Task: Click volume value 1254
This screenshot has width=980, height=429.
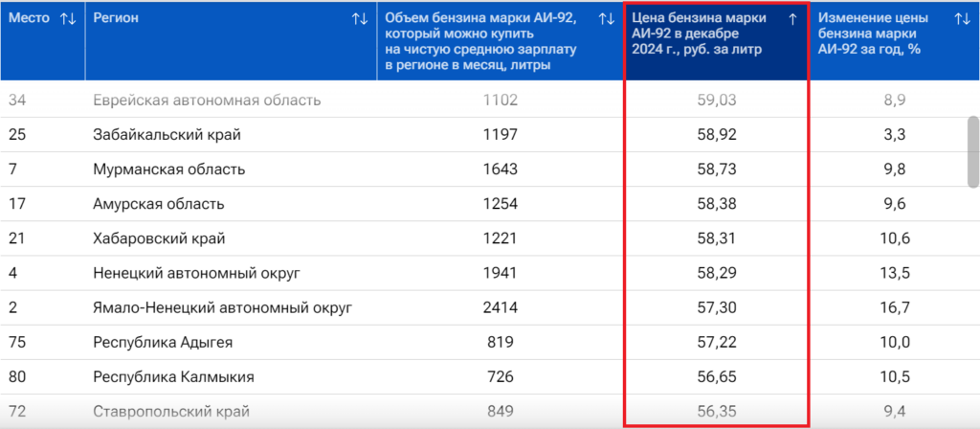Action: 501,204
